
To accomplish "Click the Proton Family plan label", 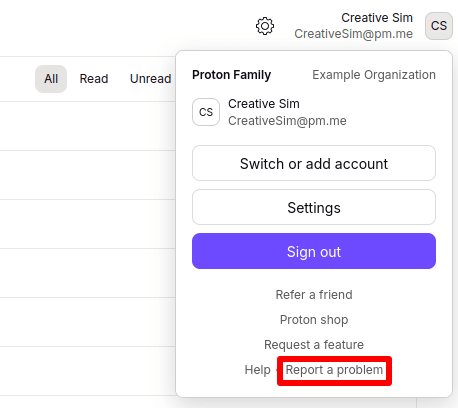I will click(232, 75).
